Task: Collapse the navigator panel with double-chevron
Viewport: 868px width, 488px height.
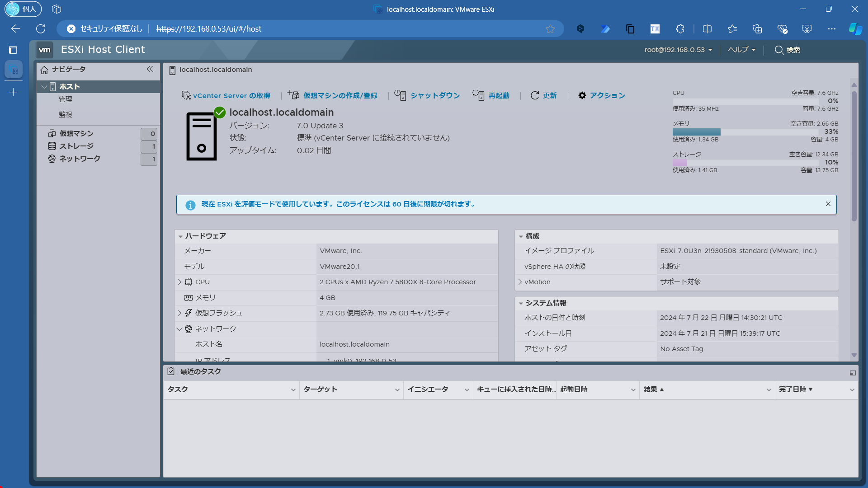Action: 150,69
